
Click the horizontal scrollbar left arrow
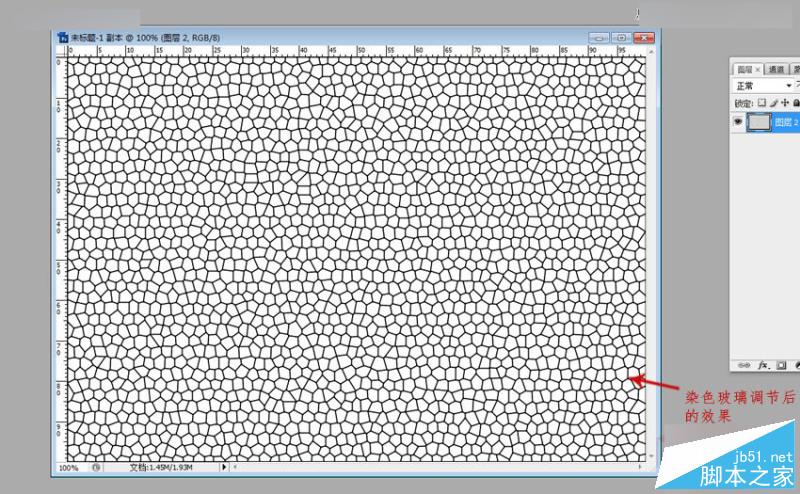[x=235, y=466]
